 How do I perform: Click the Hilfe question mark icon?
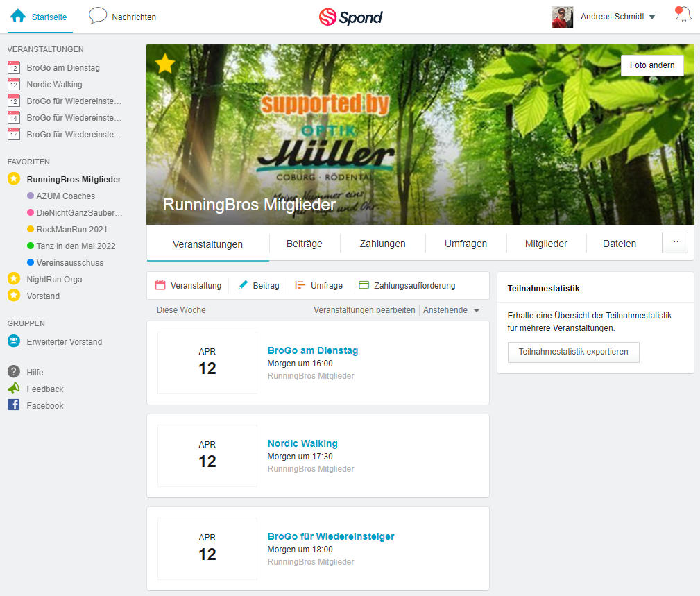(x=14, y=371)
